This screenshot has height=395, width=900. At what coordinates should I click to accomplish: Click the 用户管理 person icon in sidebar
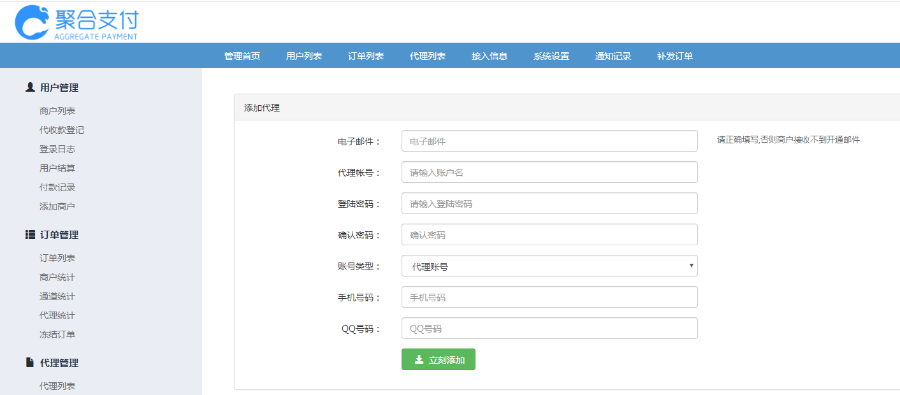point(30,87)
